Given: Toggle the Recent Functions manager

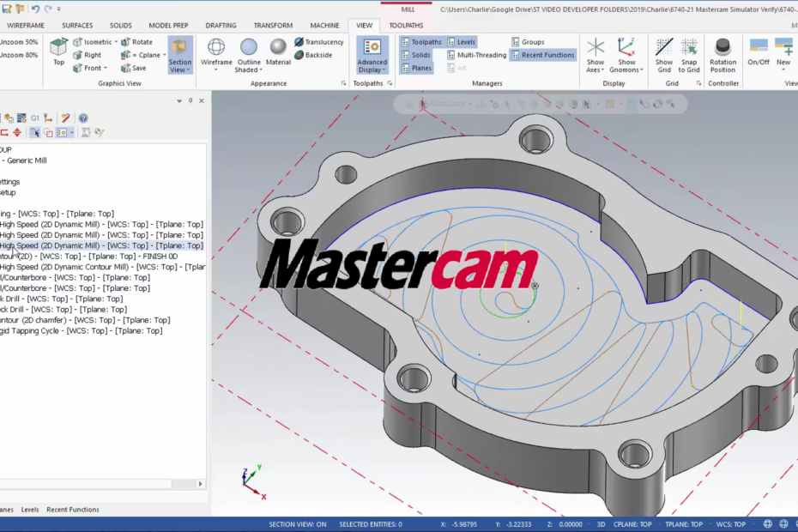Looking at the screenshot, I should pos(543,55).
